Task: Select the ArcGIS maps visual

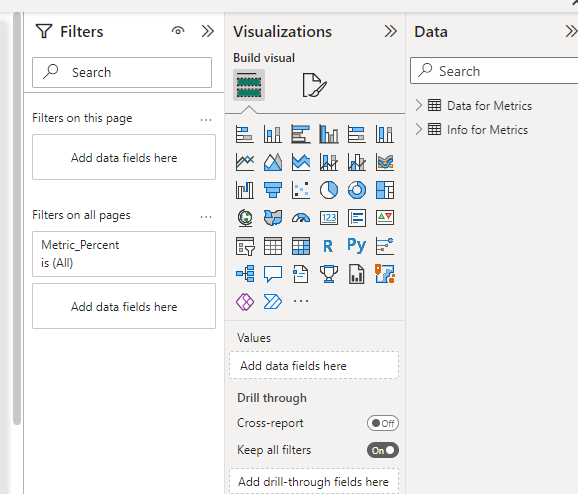Action: (x=385, y=274)
